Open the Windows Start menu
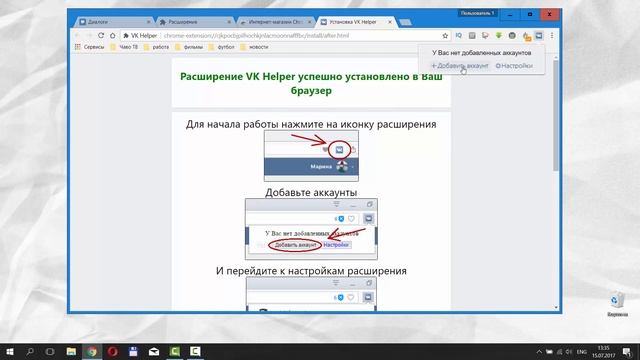 click(10, 351)
